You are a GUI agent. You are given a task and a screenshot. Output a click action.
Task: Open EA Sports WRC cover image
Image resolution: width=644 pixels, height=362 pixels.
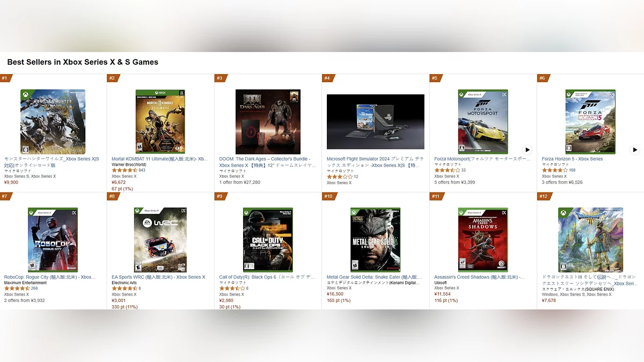pos(160,240)
